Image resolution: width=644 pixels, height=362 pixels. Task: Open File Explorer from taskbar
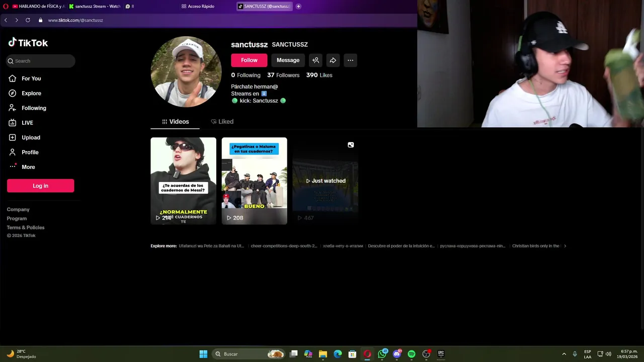tap(323, 354)
